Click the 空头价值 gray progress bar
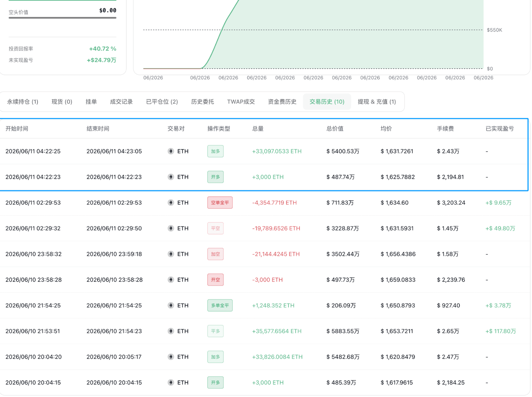Image resolution: width=532 pixels, height=397 pixels. click(x=62, y=18)
